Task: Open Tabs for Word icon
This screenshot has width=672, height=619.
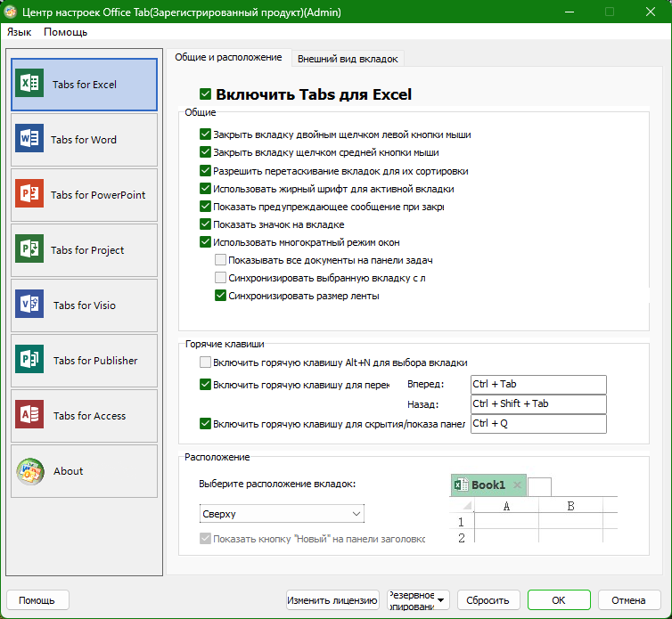Action: pyautogui.click(x=29, y=138)
